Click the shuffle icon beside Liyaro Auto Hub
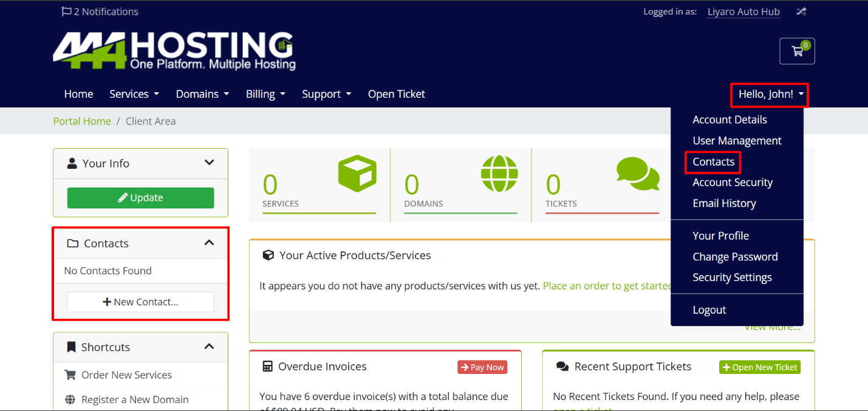This screenshot has height=411, width=868. tap(801, 12)
